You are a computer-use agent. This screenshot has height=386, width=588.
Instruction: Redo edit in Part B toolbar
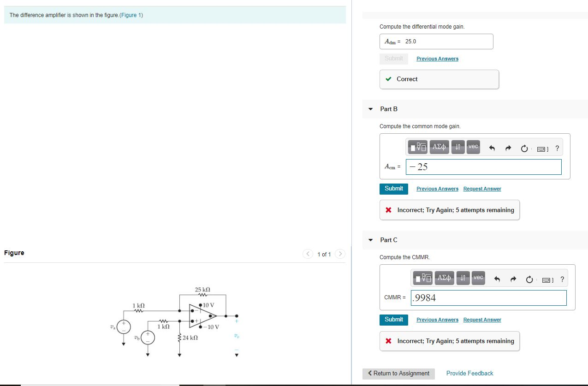tap(508, 148)
